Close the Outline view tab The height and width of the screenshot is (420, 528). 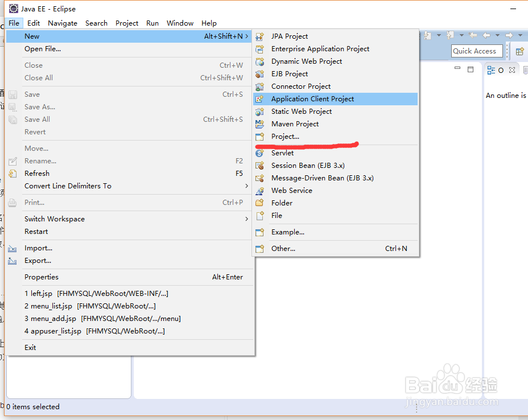coord(512,70)
